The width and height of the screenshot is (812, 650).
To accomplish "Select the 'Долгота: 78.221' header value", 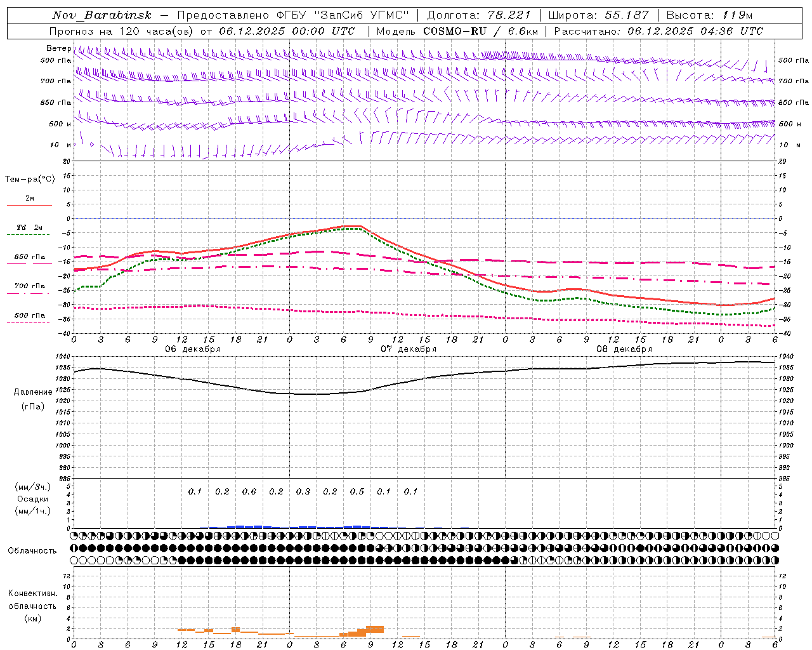I will click(479, 15).
